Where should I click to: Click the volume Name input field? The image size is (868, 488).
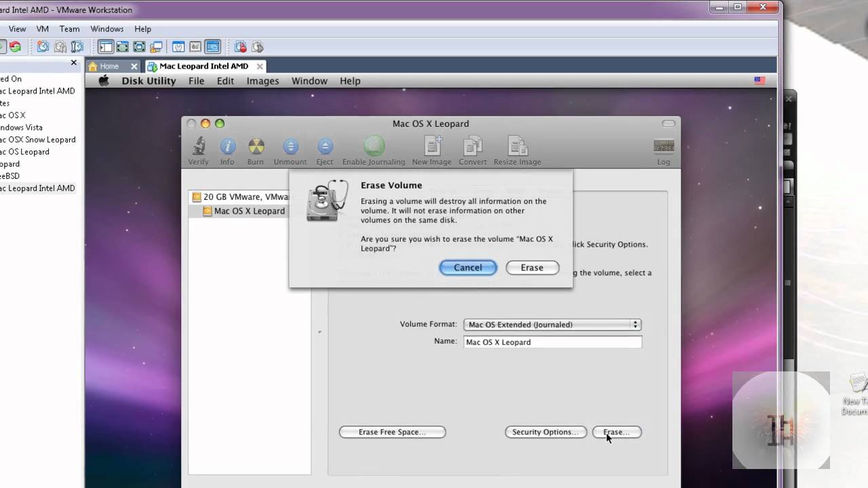(x=552, y=342)
